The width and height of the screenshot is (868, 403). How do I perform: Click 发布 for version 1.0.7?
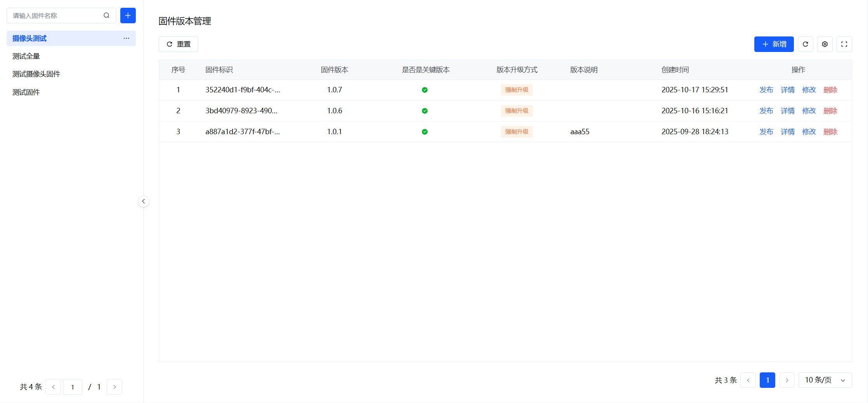coord(766,90)
